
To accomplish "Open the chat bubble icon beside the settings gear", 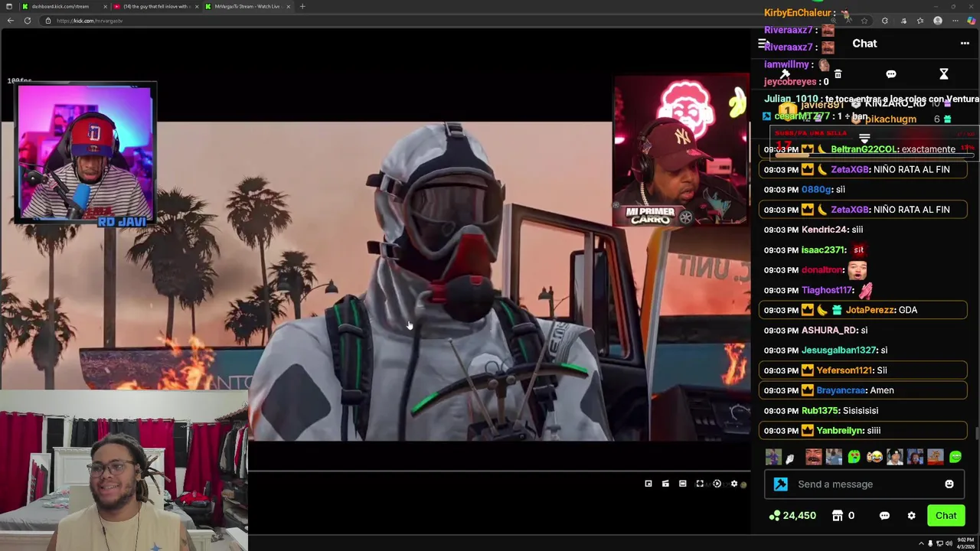I will point(884,516).
